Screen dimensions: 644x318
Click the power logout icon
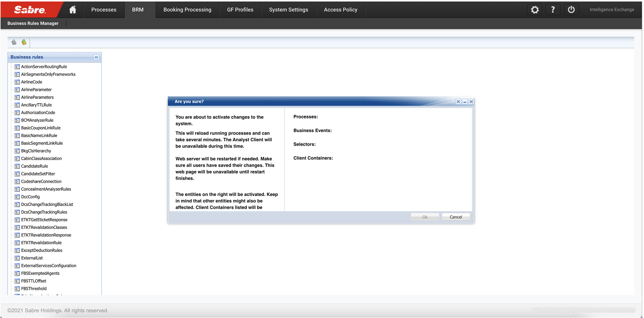(571, 10)
